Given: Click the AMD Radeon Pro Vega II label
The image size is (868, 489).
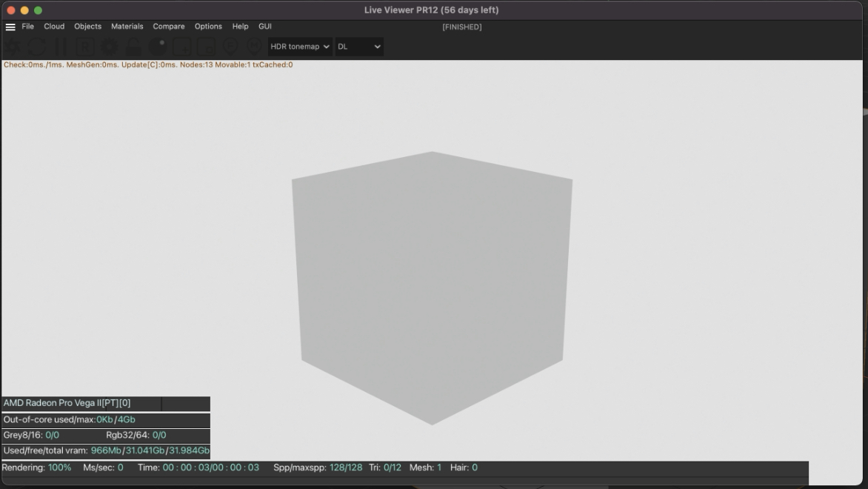Looking at the screenshot, I should point(67,403).
